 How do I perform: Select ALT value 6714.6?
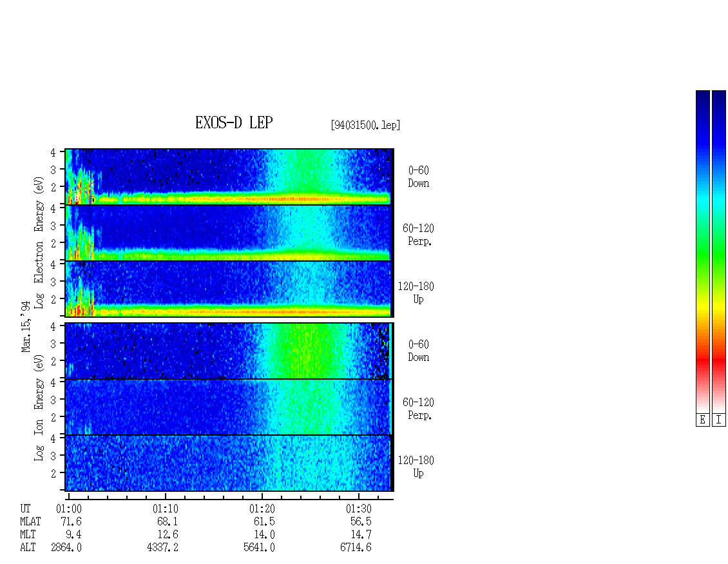coord(356,548)
